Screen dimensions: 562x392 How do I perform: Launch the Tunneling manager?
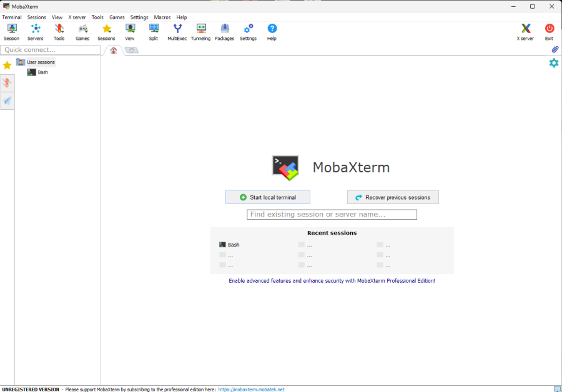tap(200, 32)
